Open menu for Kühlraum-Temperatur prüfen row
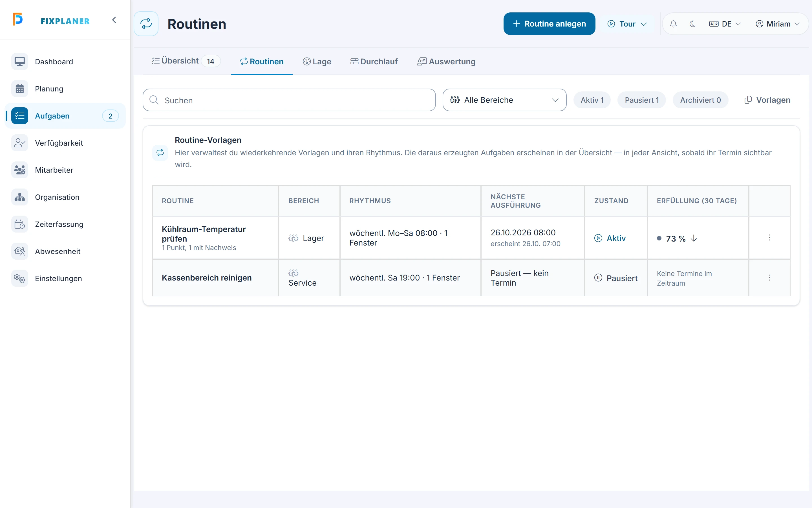812x508 pixels. point(769,238)
